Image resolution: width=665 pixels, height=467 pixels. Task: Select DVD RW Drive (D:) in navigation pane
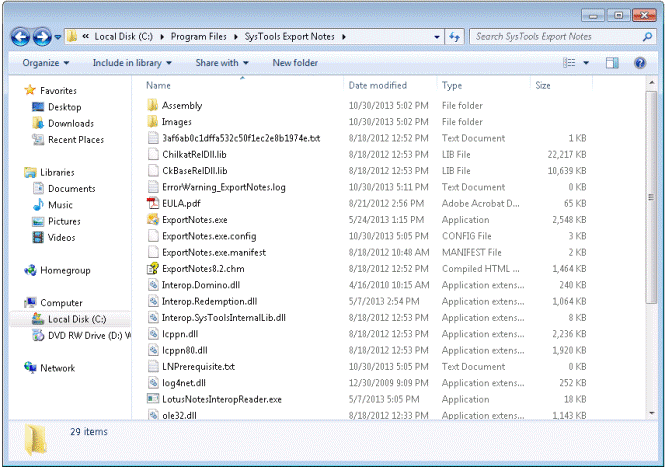89,336
